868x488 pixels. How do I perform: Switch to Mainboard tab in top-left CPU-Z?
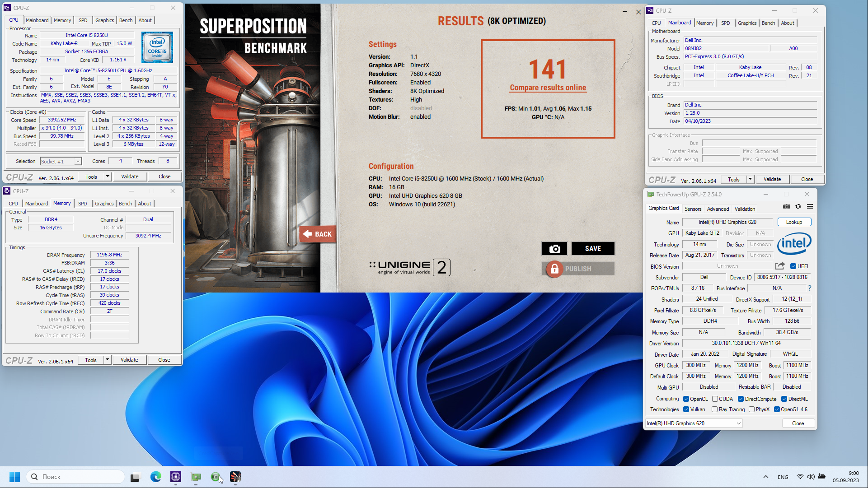click(37, 20)
